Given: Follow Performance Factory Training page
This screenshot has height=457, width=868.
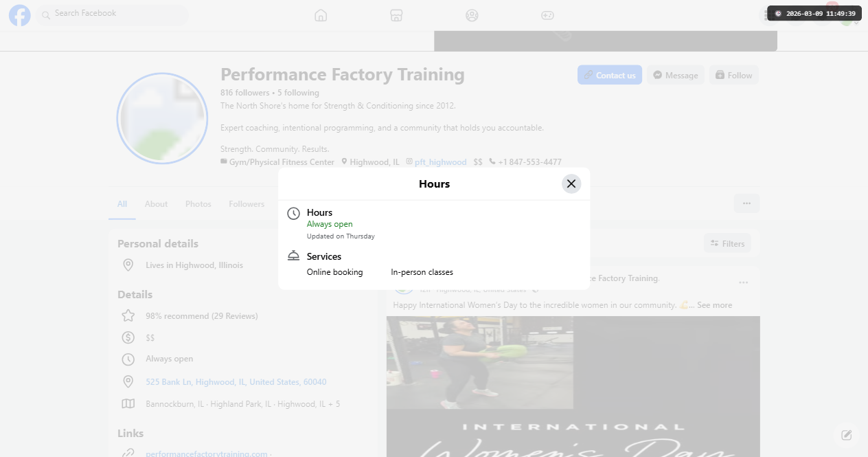Looking at the screenshot, I should (x=734, y=75).
